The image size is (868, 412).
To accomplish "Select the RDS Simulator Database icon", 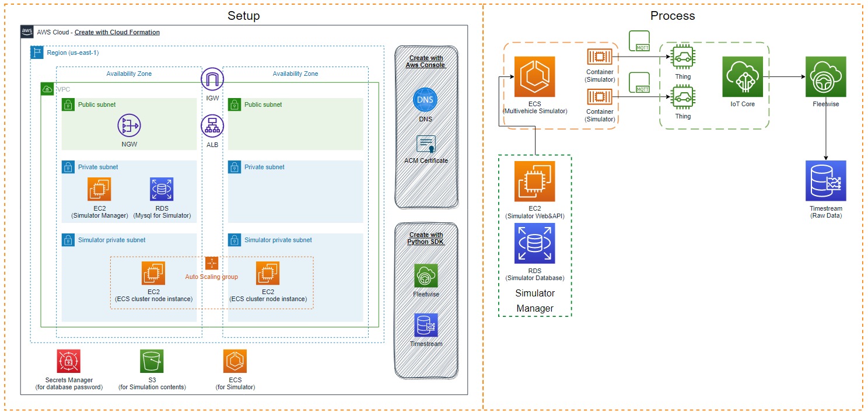I will (535, 243).
